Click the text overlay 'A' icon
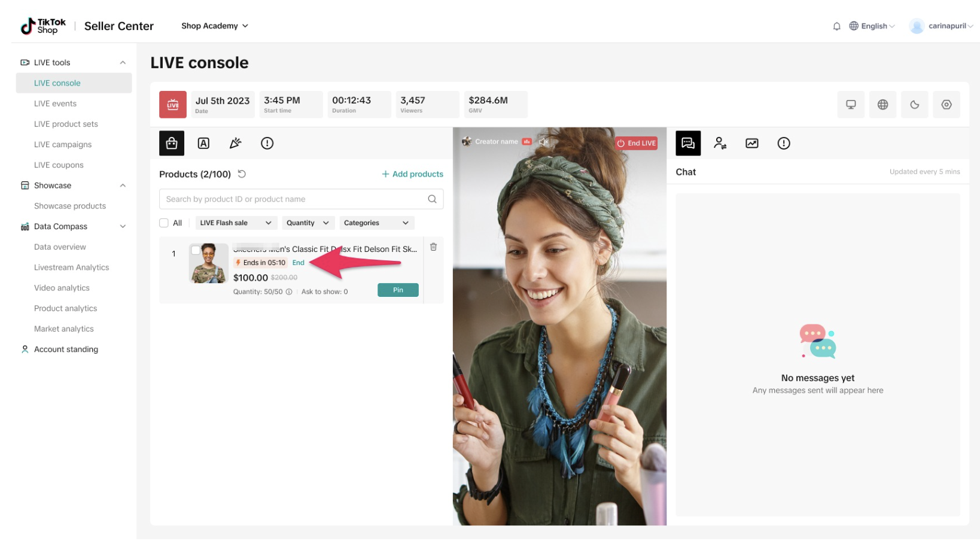The image size is (980, 541). coord(203,143)
